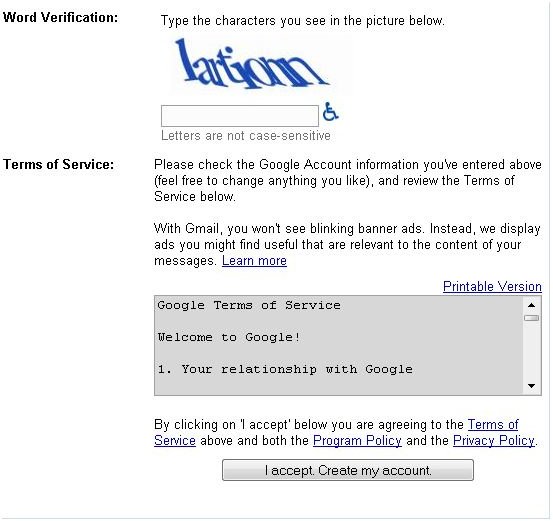The image size is (553, 521).
Task: Click 'I accept. Create my account.' button
Action: (x=348, y=470)
